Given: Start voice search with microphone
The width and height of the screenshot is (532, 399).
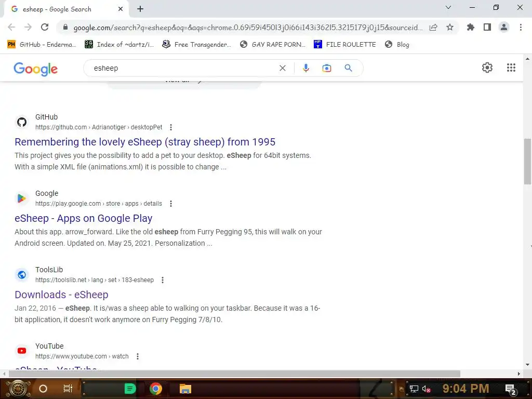Looking at the screenshot, I should (305, 68).
